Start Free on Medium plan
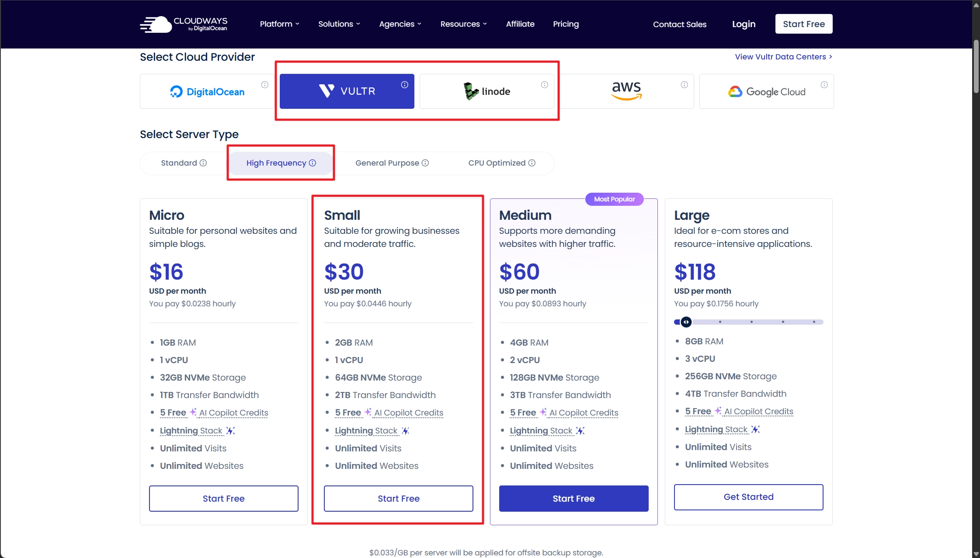The height and width of the screenshot is (558, 980). [574, 499]
